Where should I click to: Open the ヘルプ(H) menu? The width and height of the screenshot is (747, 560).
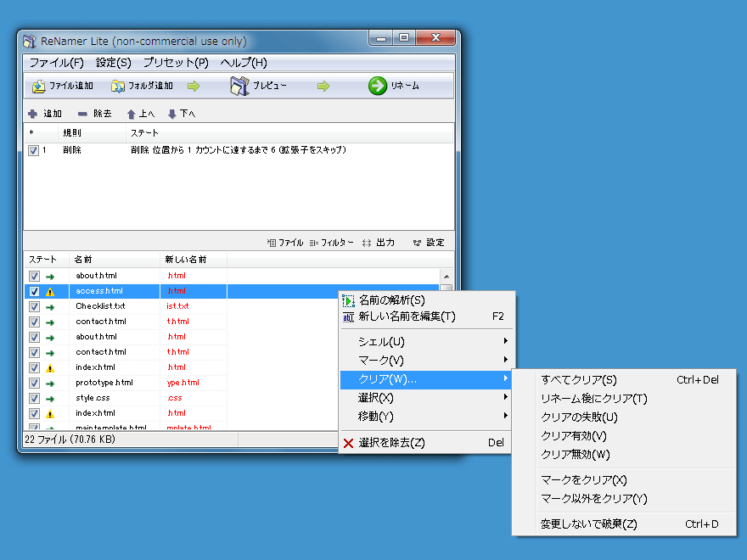point(244,63)
